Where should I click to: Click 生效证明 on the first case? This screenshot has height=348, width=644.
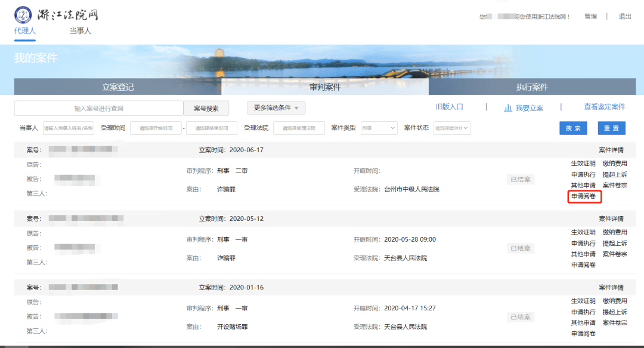[584, 162]
